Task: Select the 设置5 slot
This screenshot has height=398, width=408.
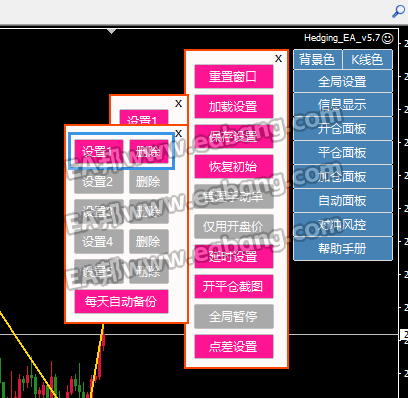Action: pos(99,272)
